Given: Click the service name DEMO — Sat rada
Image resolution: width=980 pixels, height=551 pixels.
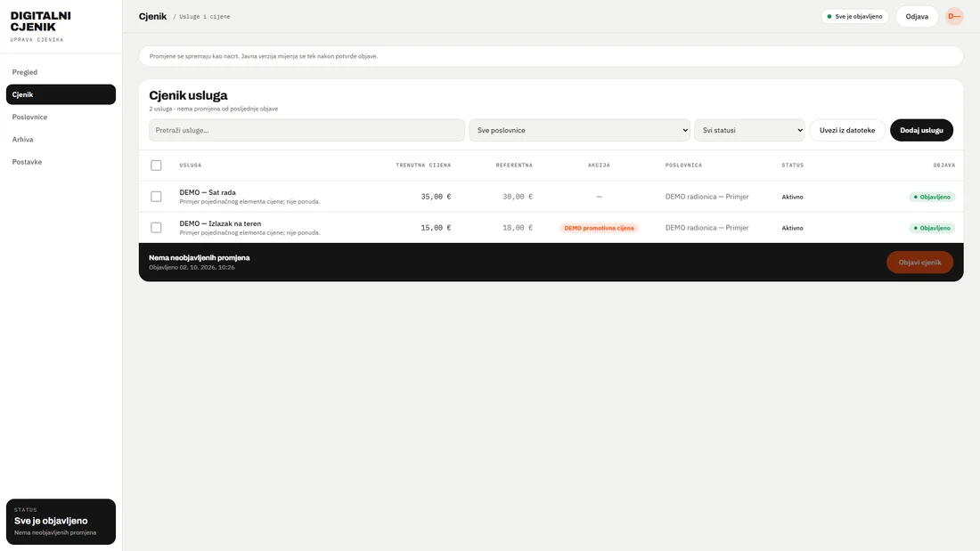Looking at the screenshot, I should [208, 192].
